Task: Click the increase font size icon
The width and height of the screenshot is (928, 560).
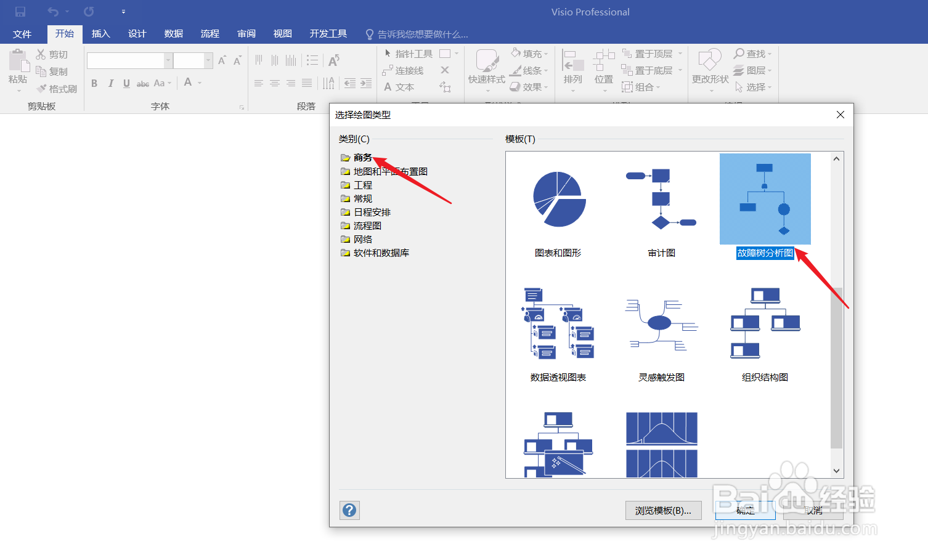Action: (222, 60)
